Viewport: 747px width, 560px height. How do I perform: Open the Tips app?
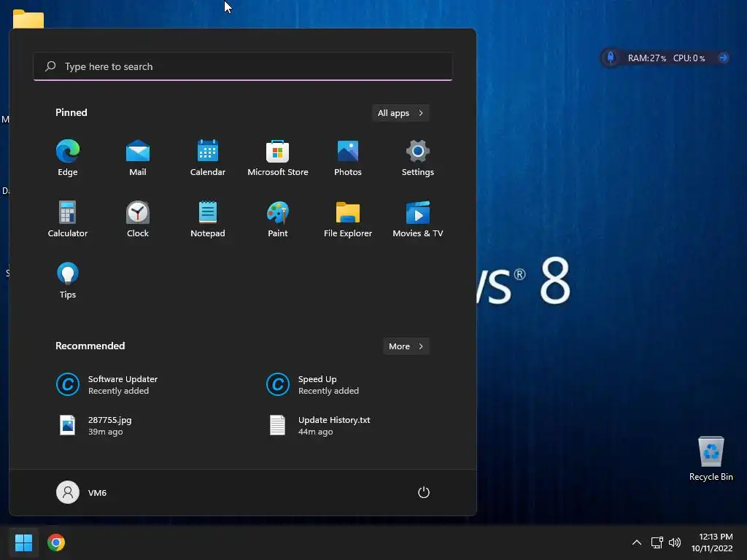coord(68,281)
